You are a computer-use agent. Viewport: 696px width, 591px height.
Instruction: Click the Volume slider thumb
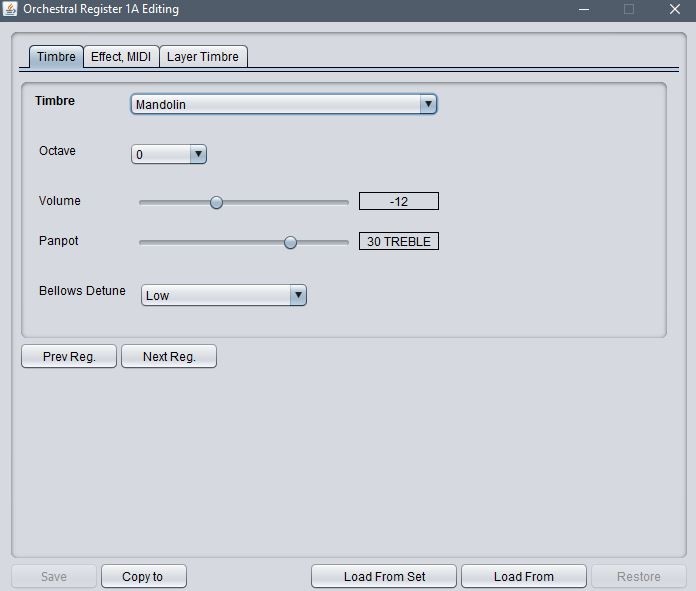tap(216, 202)
